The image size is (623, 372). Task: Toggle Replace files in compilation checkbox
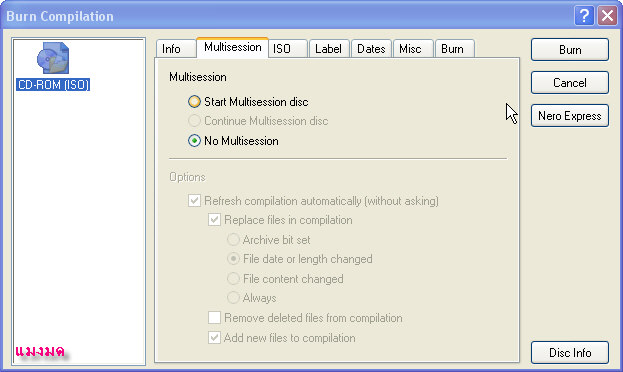point(215,220)
